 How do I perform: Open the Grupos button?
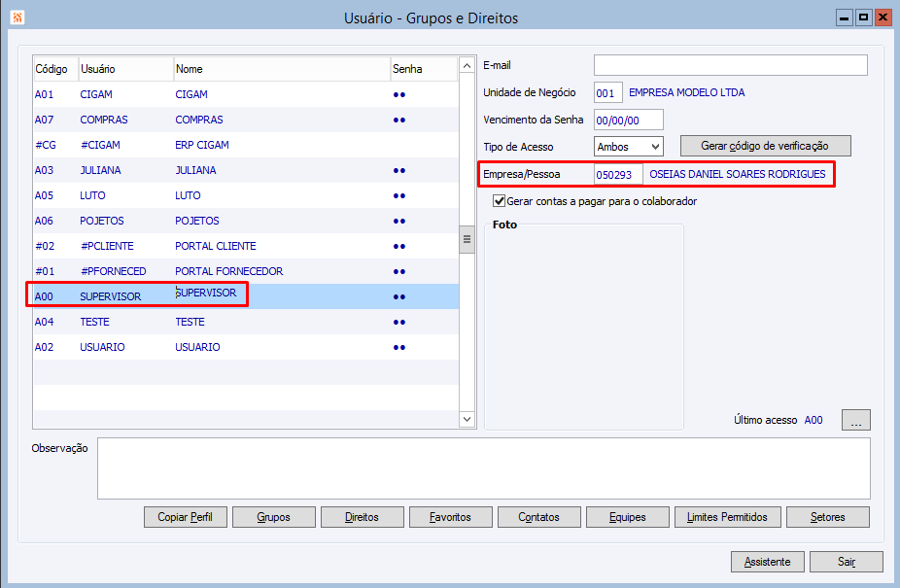tap(274, 517)
